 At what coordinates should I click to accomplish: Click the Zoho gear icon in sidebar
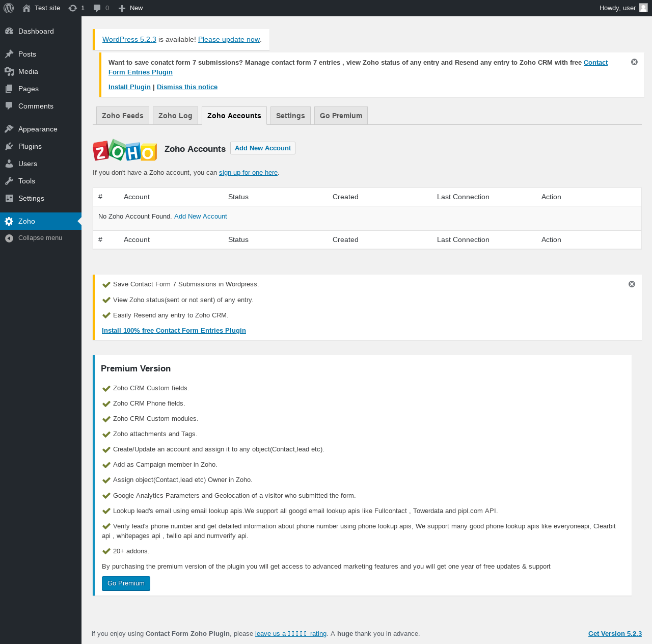[9, 221]
